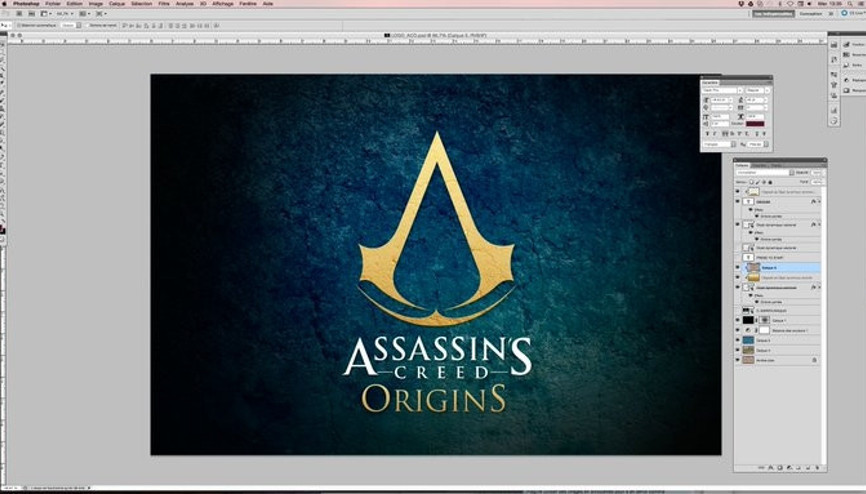Toggle subscript in Character panel

click(747, 134)
